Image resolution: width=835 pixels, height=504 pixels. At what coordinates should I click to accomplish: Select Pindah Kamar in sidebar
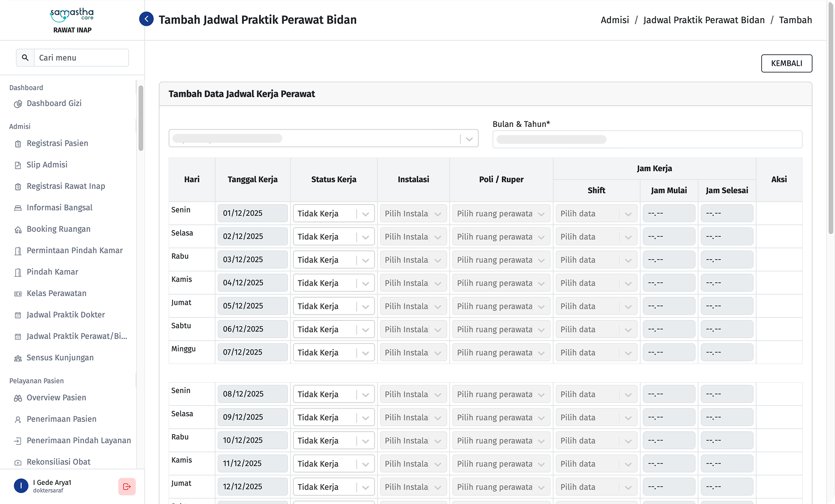(52, 272)
